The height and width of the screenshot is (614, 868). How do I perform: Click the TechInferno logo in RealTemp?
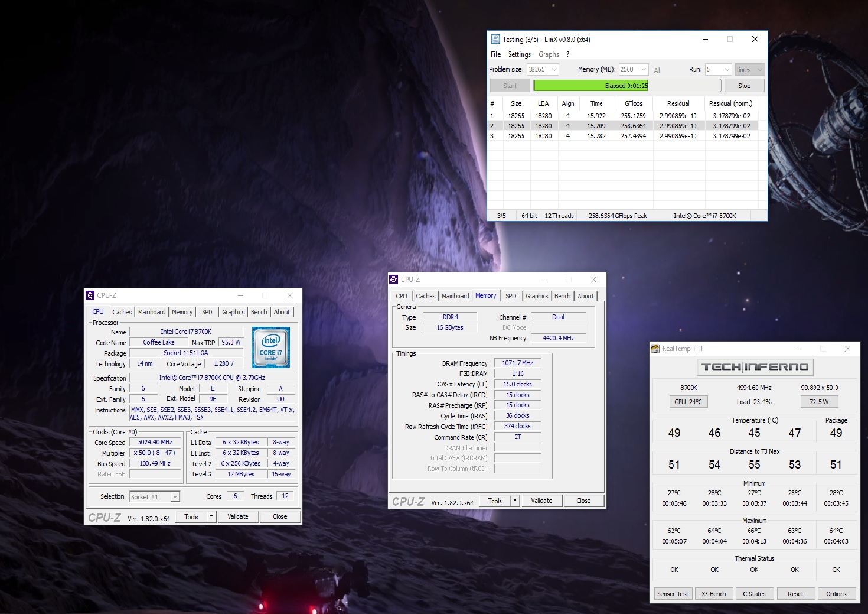pos(755,367)
